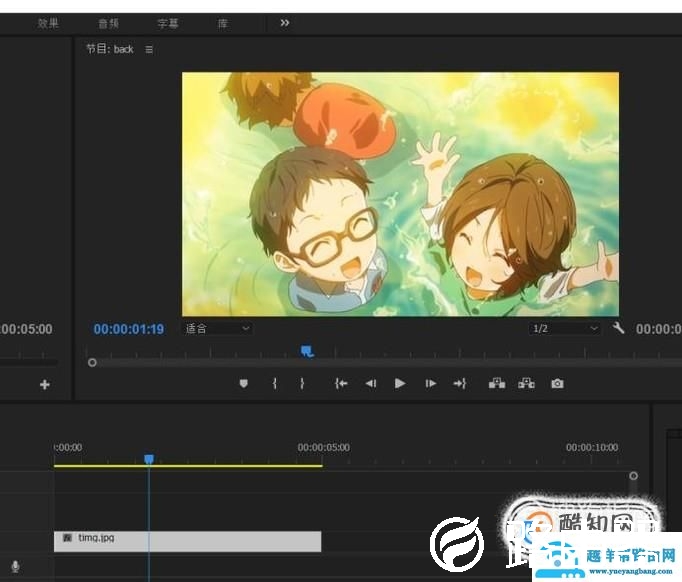682x582 pixels.
Task: Select the 节目: back panel title
Action: pos(110,49)
